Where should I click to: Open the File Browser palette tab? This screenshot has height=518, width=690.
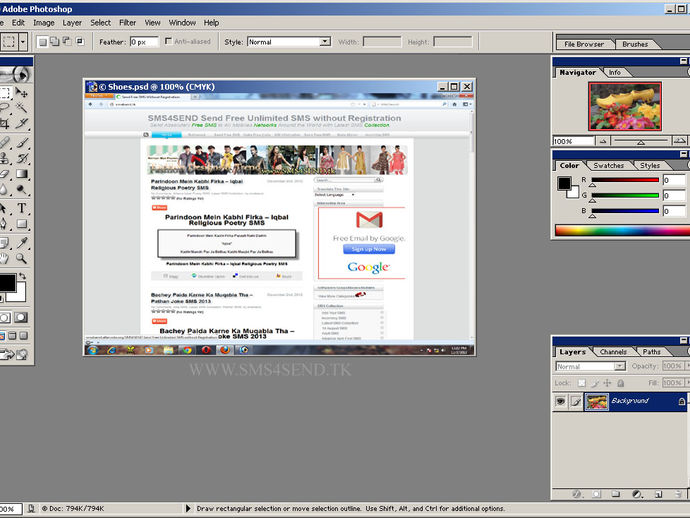(584, 44)
